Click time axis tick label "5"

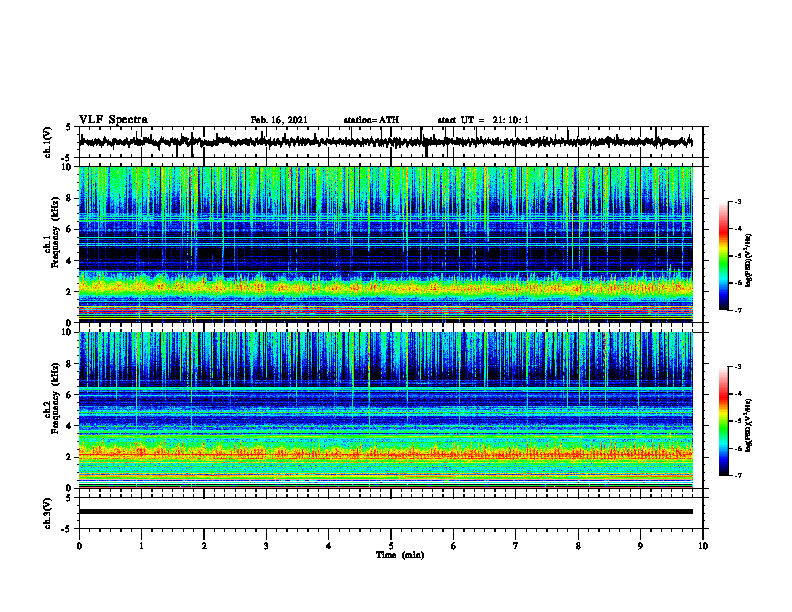(x=391, y=546)
